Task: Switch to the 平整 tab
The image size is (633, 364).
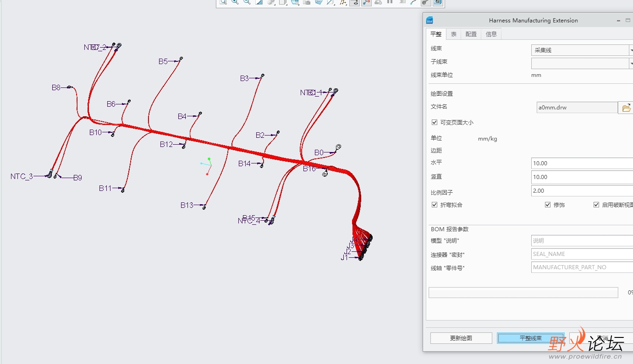Action: pos(436,34)
